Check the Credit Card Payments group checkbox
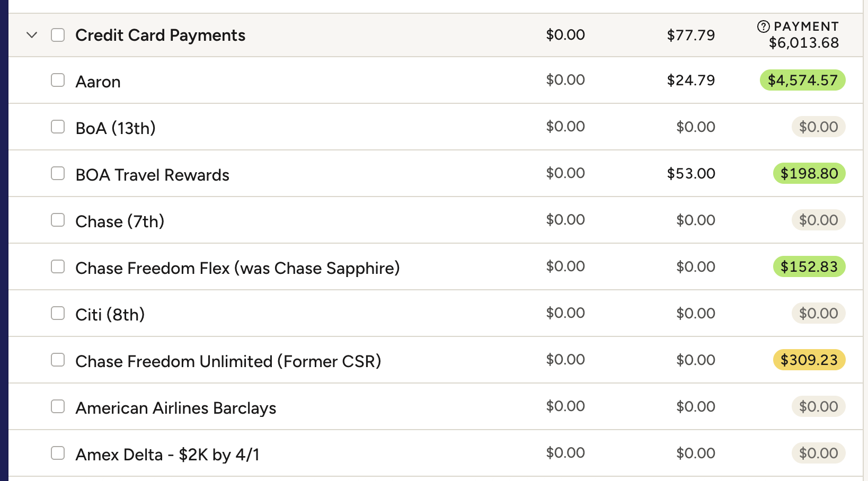This screenshot has height=481, width=868. pyautogui.click(x=58, y=35)
